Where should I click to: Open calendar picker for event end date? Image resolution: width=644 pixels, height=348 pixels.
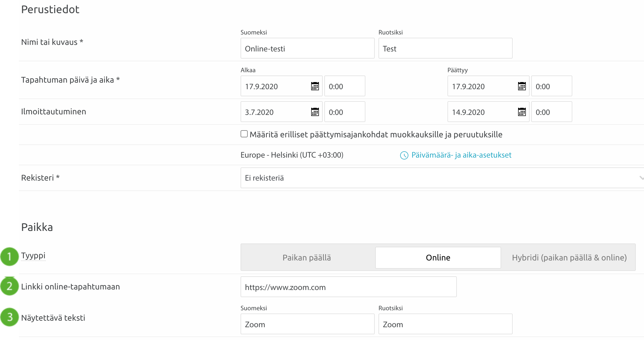pyautogui.click(x=522, y=86)
